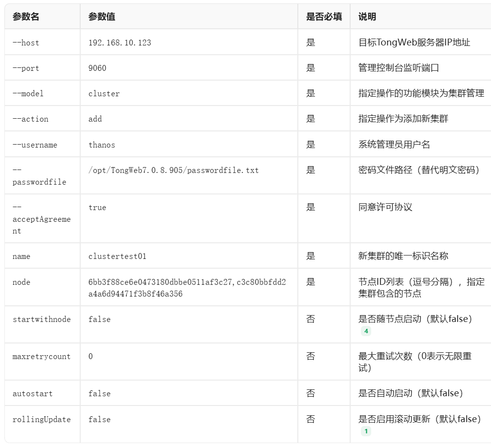Click the --action parameter name
491x448 pixels.
click(x=30, y=119)
